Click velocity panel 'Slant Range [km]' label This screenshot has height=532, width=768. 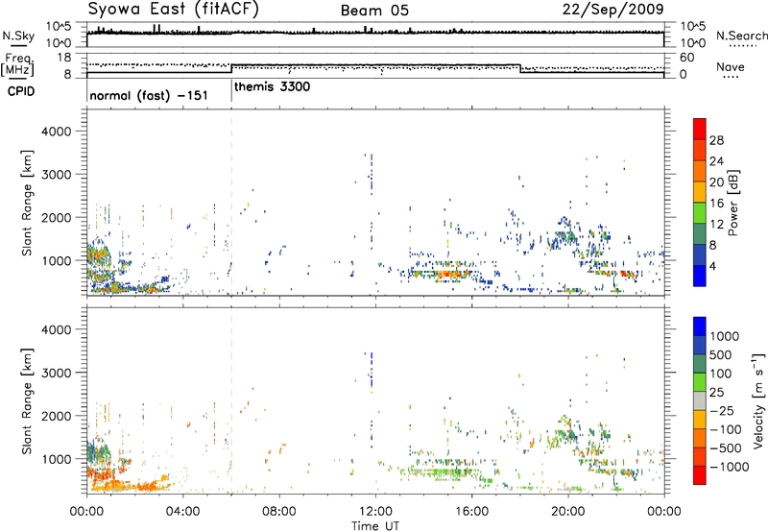coord(27,401)
